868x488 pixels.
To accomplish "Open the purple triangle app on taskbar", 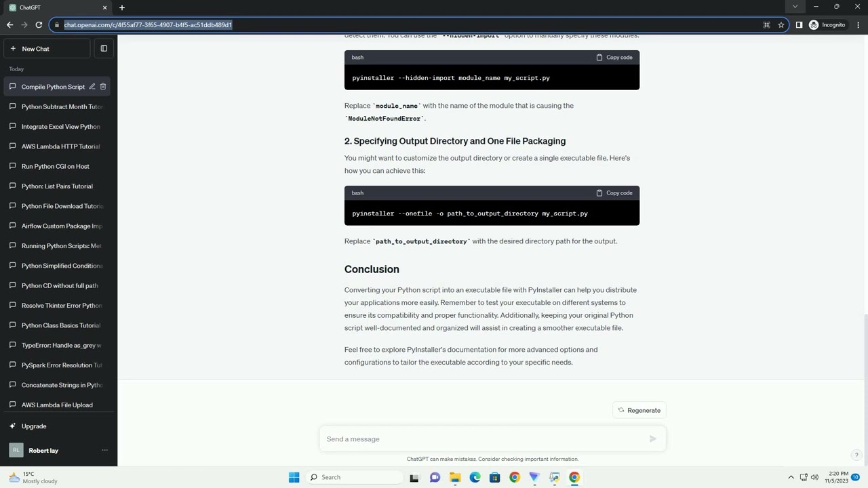I will coord(534,477).
